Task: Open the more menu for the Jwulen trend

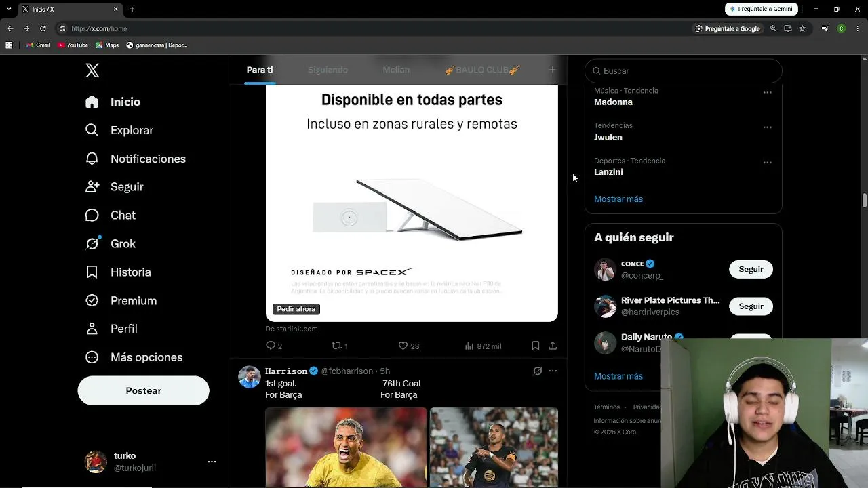Action: point(767,127)
